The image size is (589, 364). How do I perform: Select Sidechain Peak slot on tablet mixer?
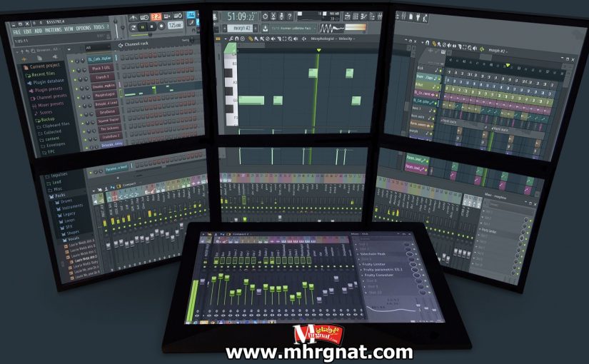point(372,254)
